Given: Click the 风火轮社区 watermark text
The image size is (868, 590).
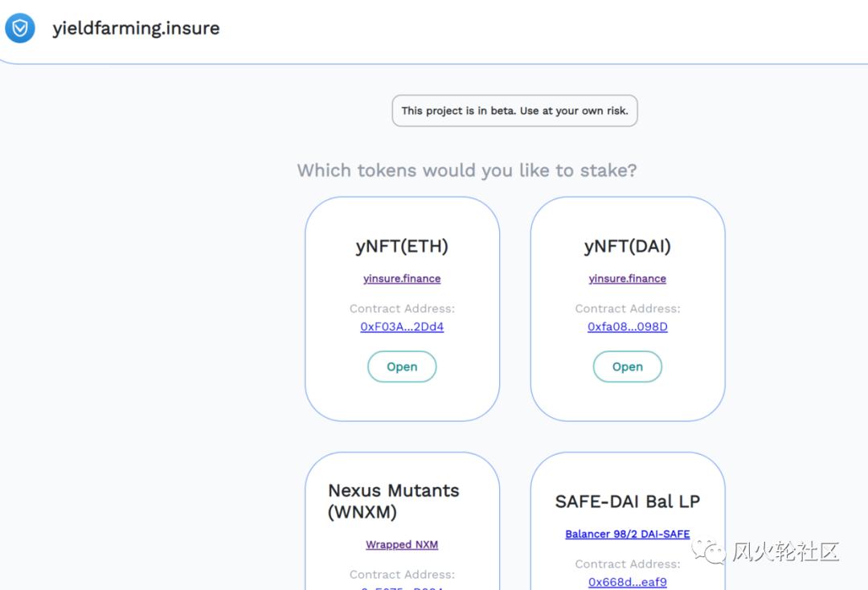Looking at the screenshot, I should click(785, 552).
